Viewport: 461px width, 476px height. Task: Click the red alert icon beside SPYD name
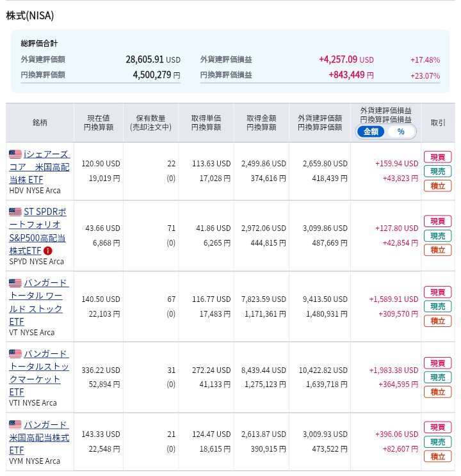point(48,251)
